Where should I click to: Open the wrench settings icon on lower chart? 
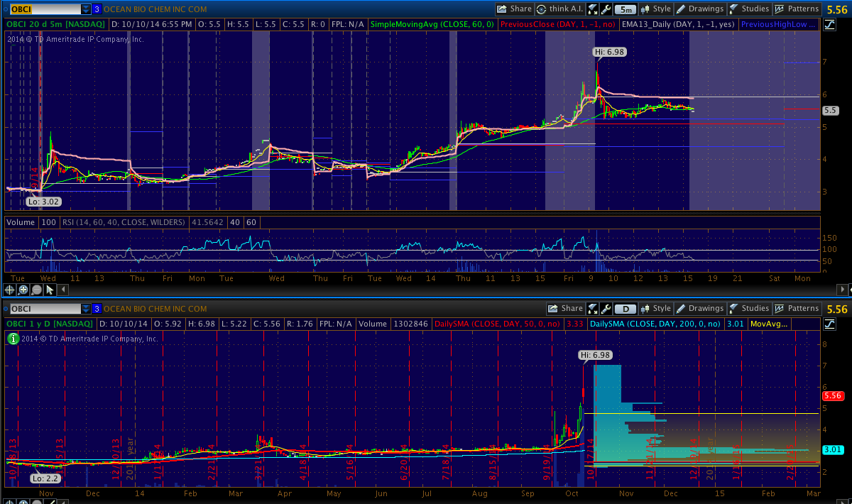click(x=606, y=309)
